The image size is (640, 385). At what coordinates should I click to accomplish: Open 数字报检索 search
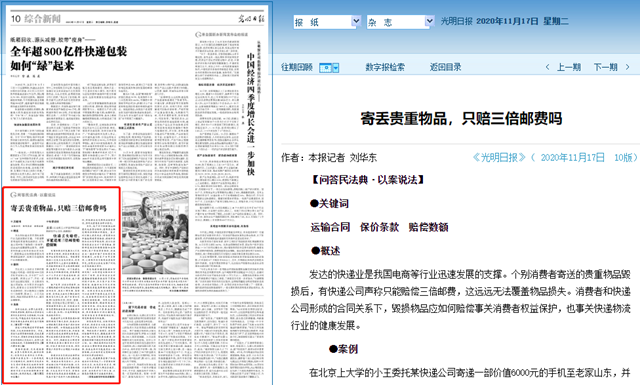385,67
